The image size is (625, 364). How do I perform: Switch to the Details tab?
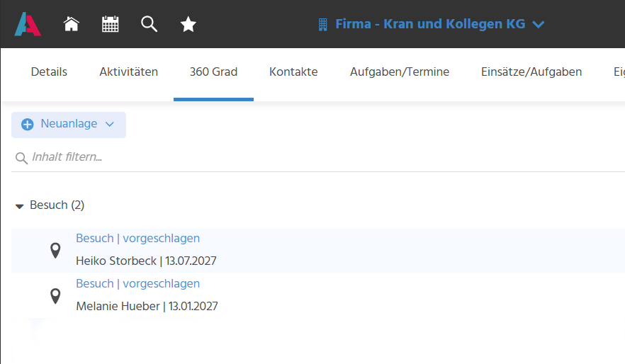(49, 72)
